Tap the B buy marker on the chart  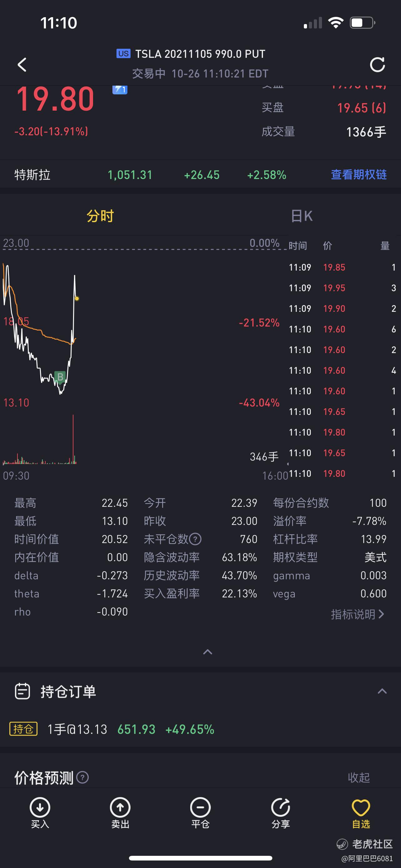(60, 377)
